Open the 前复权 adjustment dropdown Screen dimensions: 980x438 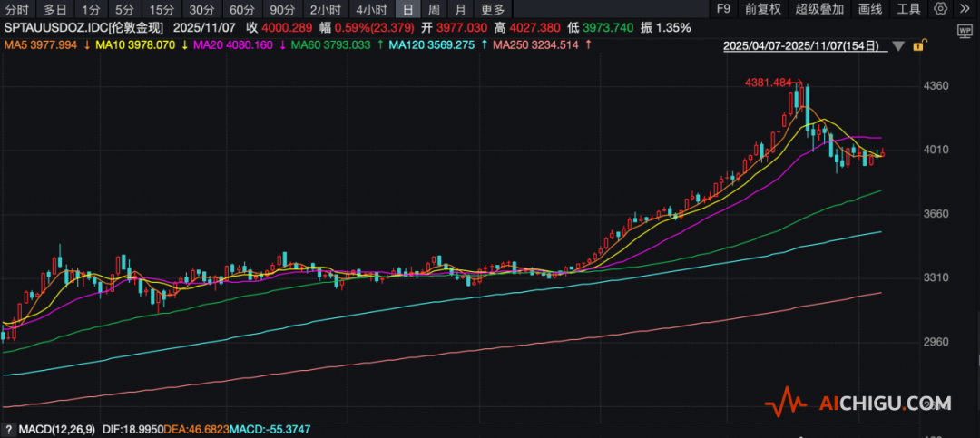[x=763, y=10]
